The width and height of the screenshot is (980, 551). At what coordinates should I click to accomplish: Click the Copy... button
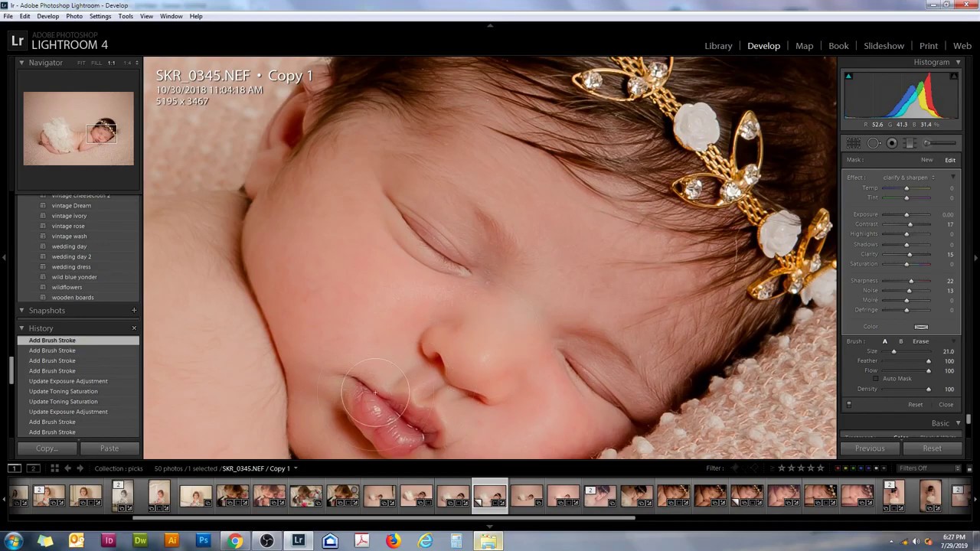(47, 448)
